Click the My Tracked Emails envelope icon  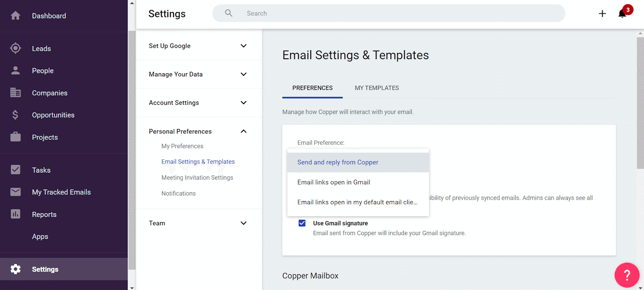[15, 192]
